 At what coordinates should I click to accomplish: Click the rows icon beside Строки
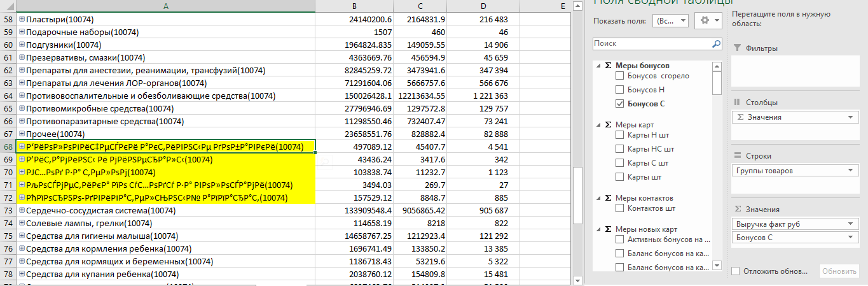pyautogui.click(x=737, y=156)
